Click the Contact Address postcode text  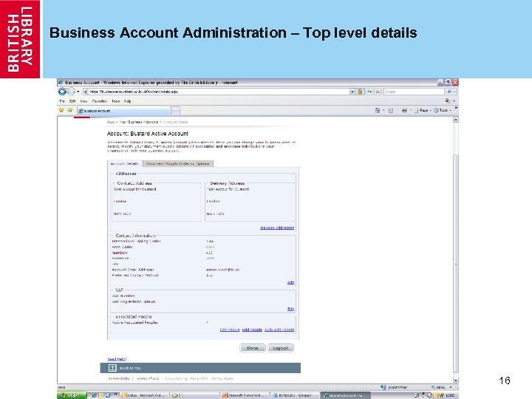(122, 214)
